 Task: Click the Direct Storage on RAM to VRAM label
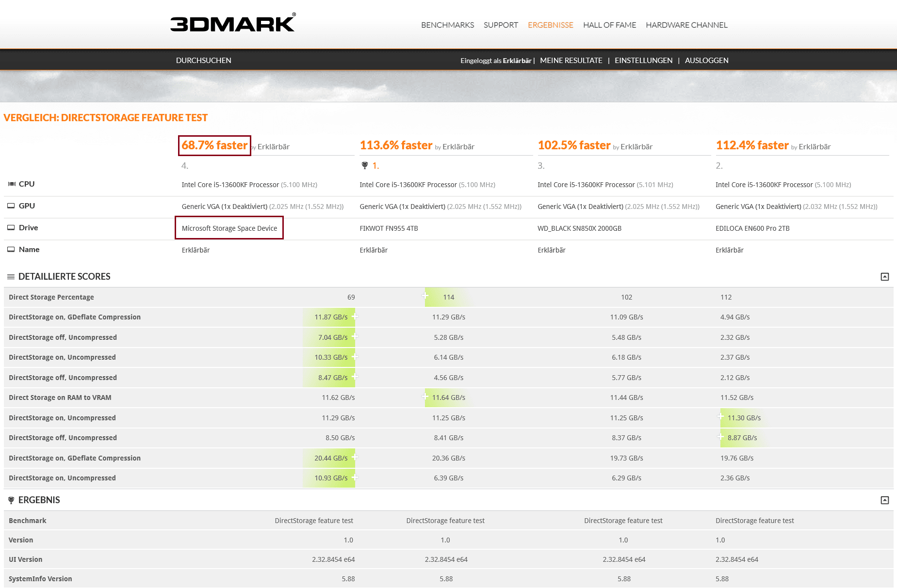click(x=60, y=397)
